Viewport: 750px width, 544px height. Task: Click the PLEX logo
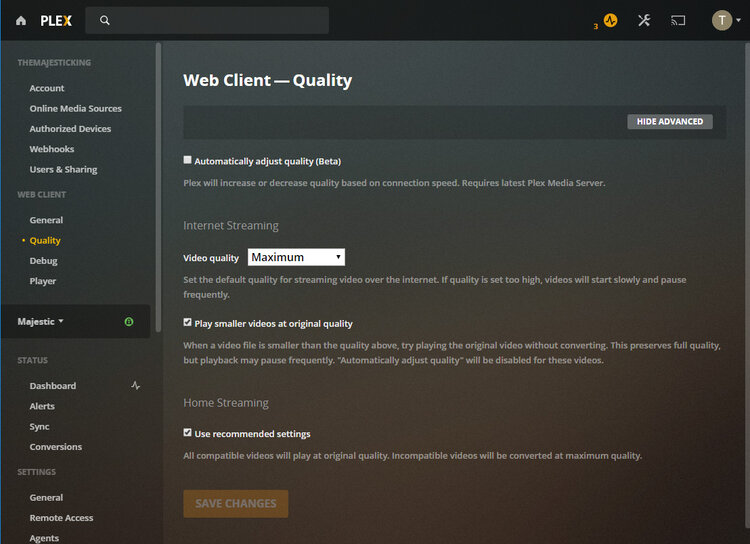coord(56,21)
